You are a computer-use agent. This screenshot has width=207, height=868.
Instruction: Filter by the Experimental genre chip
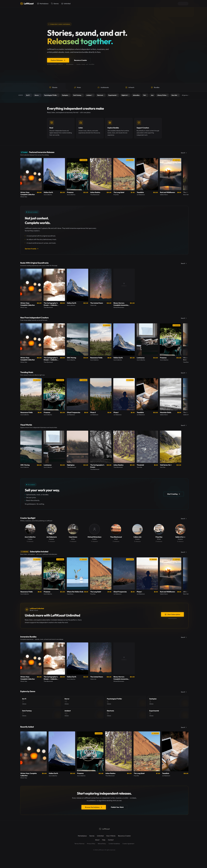pos(113,95)
